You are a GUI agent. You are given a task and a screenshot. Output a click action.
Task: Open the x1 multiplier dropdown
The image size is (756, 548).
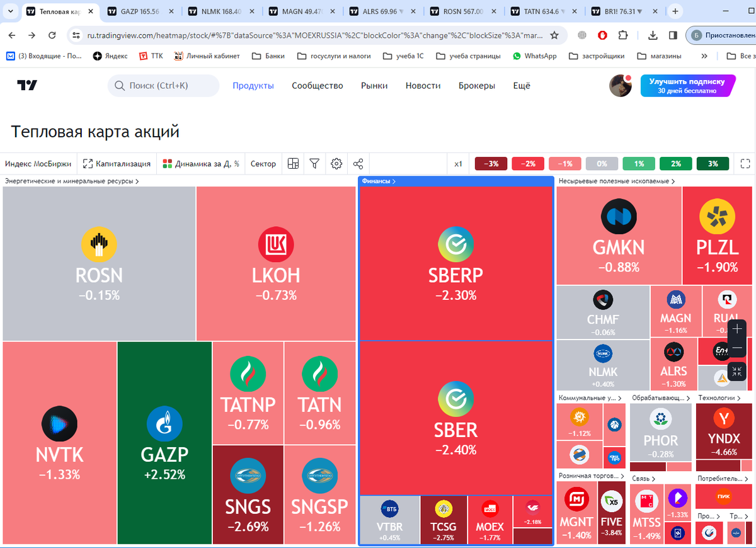click(458, 164)
